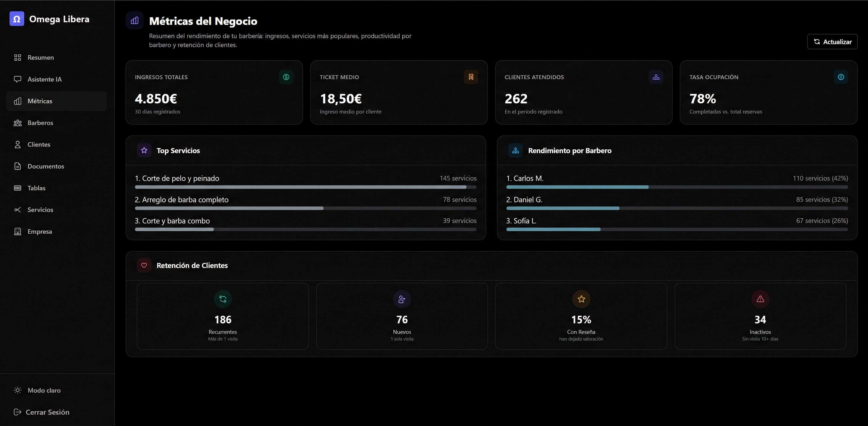Image resolution: width=868 pixels, height=426 pixels.
Task: Click the dollar icon on Ingresos Totales card
Action: (x=286, y=77)
